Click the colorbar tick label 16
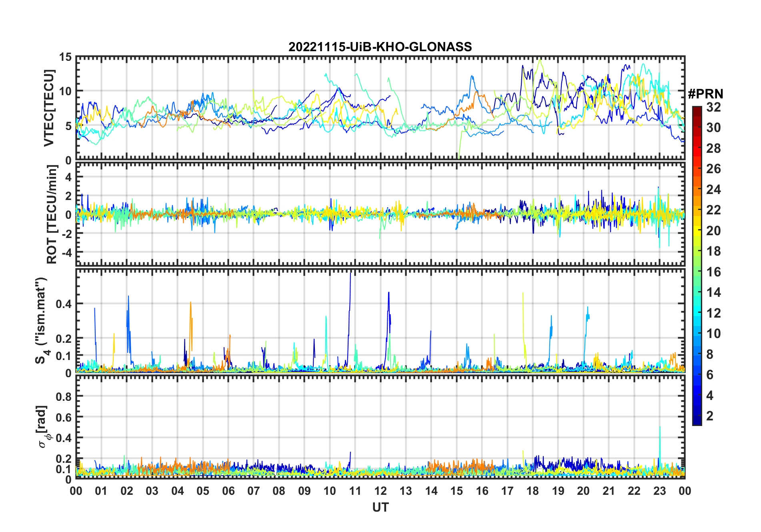Viewport: 761px width, 532px height. (x=713, y=272)
